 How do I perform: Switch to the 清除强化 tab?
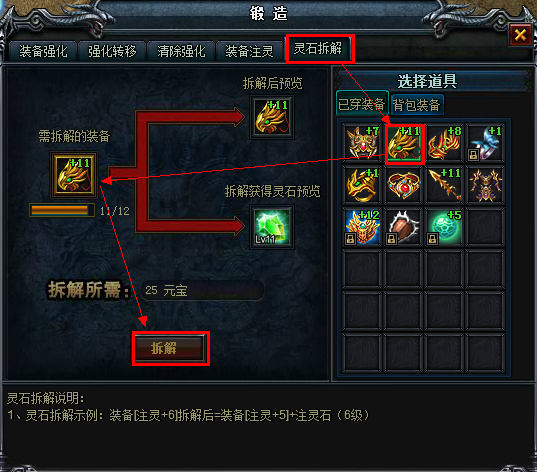pyautogui.click(x=181, y=51)
